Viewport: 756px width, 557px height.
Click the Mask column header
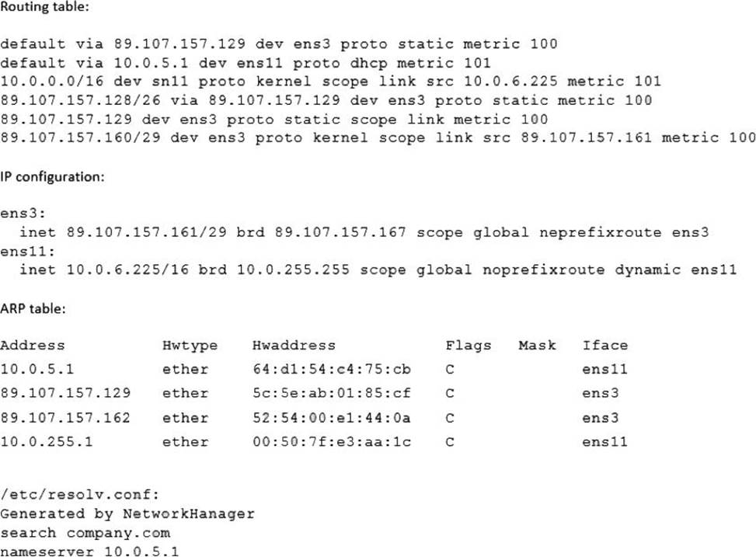[537, 345]
